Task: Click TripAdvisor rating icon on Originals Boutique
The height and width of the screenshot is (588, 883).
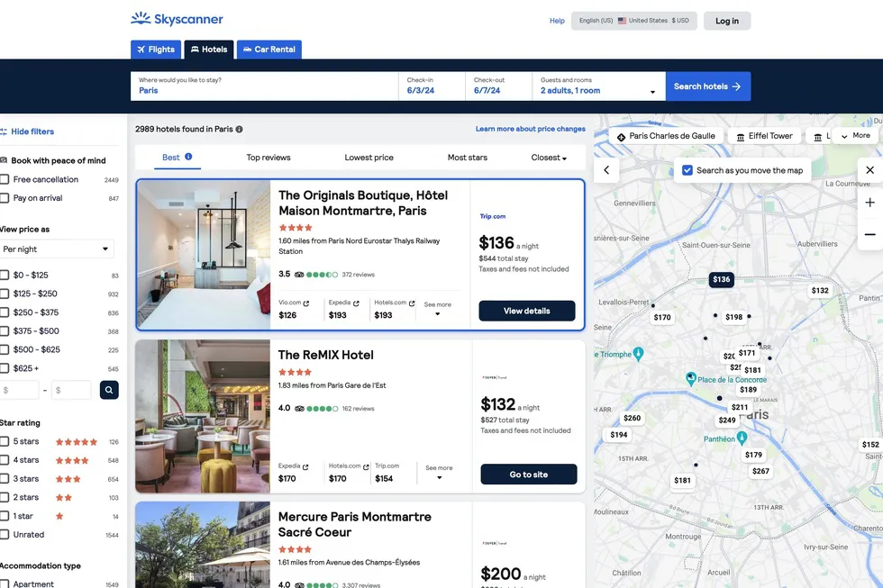Action: pyautogui.click(x=299, y=275)
